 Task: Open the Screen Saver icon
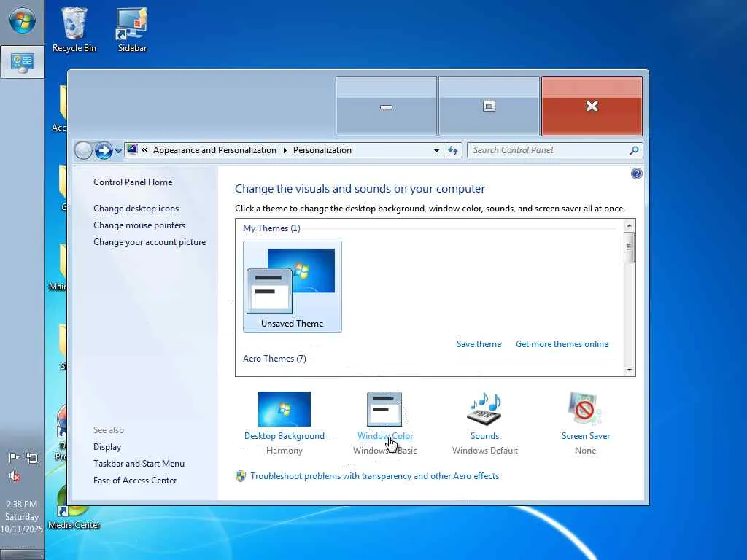click(584, 408)
